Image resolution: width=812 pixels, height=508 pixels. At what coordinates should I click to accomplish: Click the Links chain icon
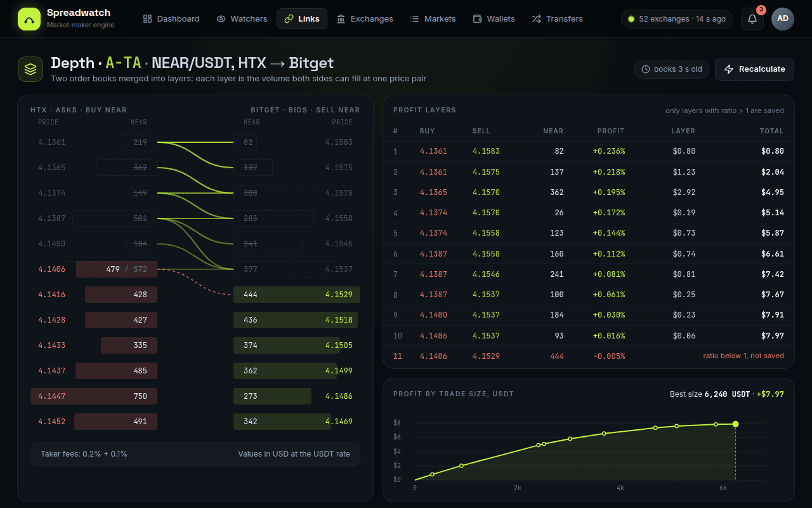click(x=289, y=19)
